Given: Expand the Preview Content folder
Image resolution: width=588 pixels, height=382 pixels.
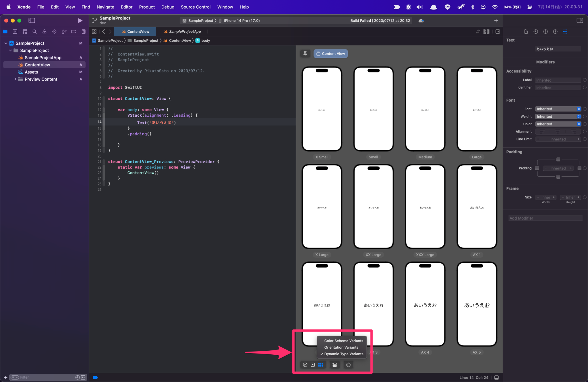Looking at the screenshot, I should tap(16, 79).
